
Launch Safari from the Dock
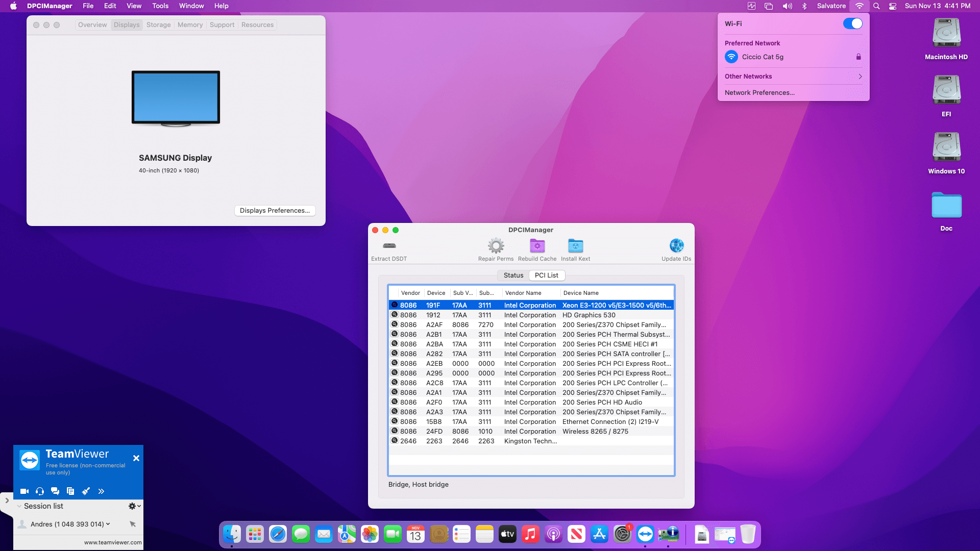[x=278, y=534]
